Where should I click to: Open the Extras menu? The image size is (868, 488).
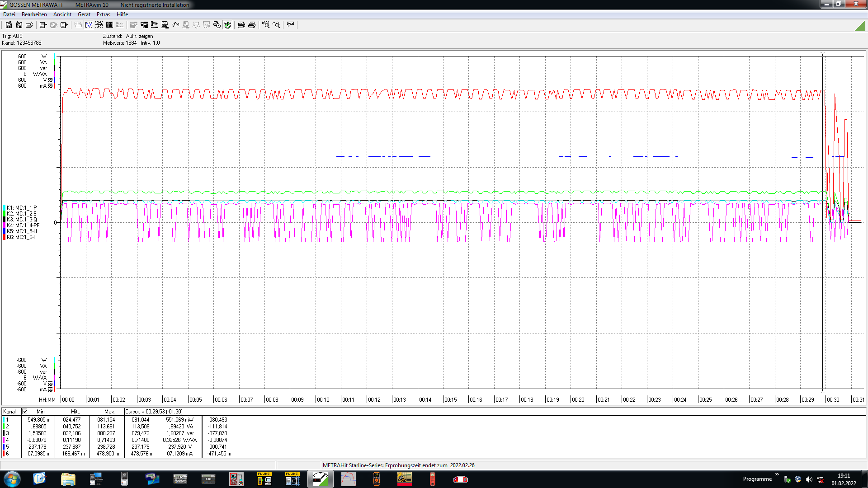103,14
